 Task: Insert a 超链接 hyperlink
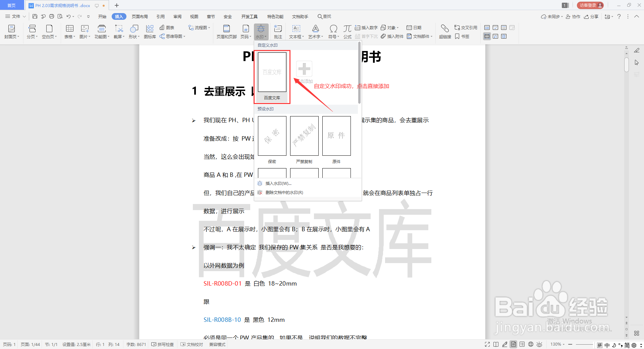click(x=445, y=32)
